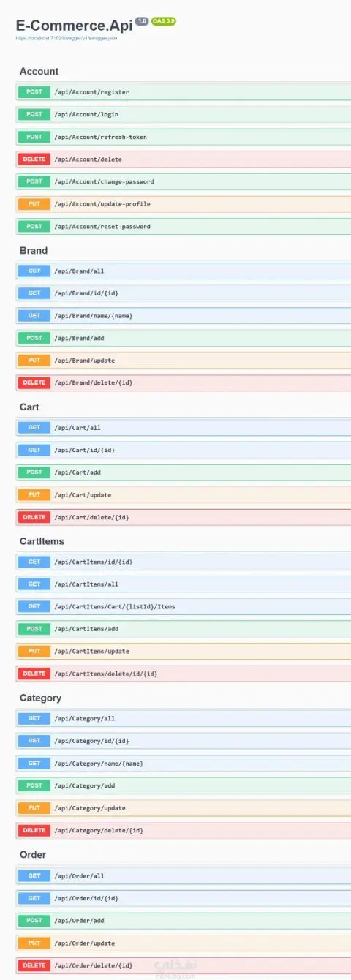Image resolution: width=351 pixels, height=980 pixels.
Task: Open the /api/Order/all endpoint
Action: pyautogui.click(x=184, y=875)
